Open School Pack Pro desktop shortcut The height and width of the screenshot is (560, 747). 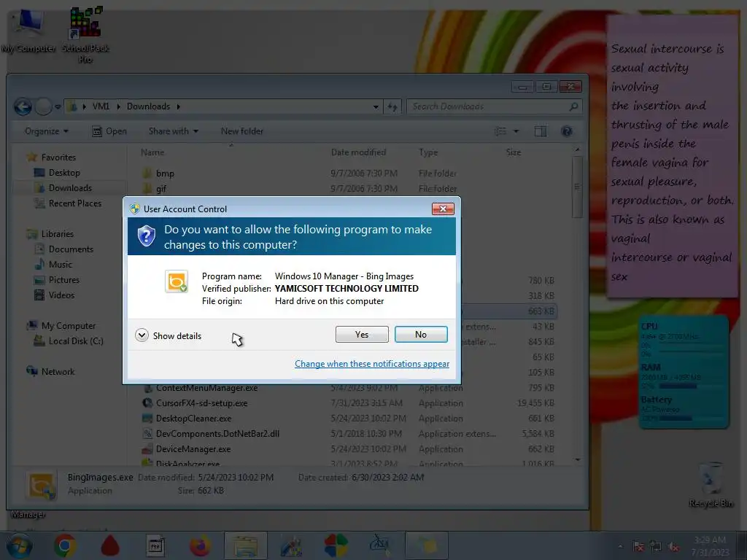86,34
